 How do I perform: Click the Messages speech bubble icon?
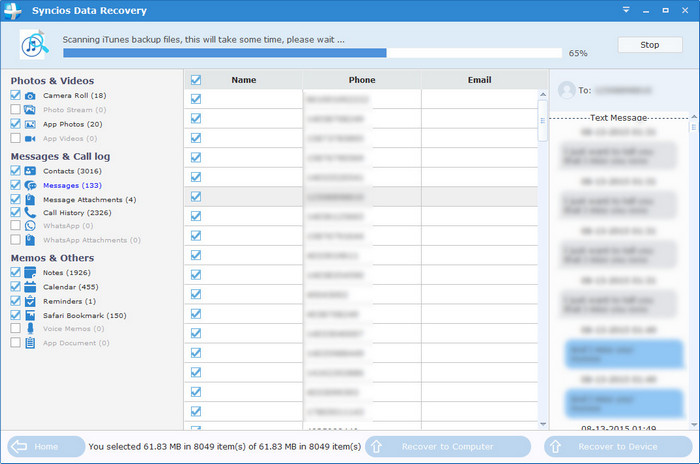30,185
